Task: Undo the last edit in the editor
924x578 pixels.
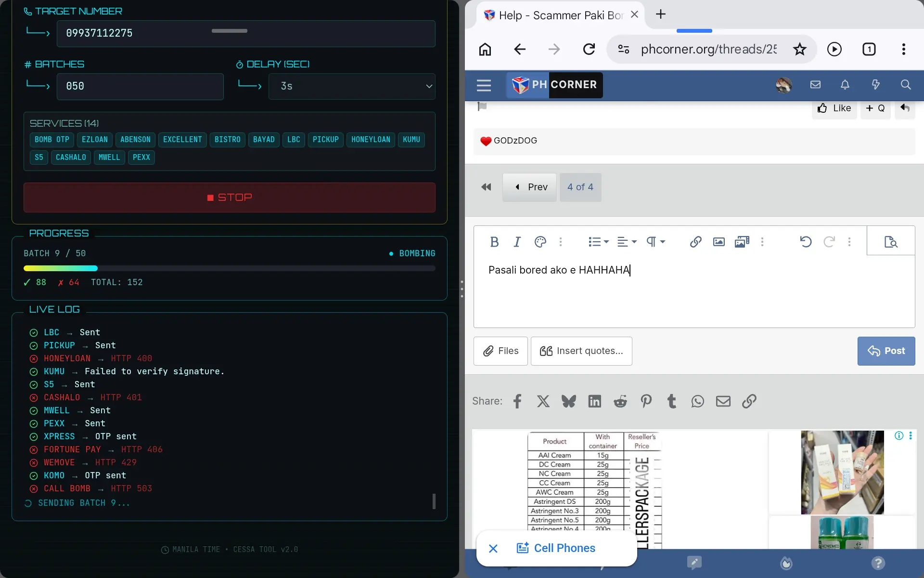Action: pos(806,242)
